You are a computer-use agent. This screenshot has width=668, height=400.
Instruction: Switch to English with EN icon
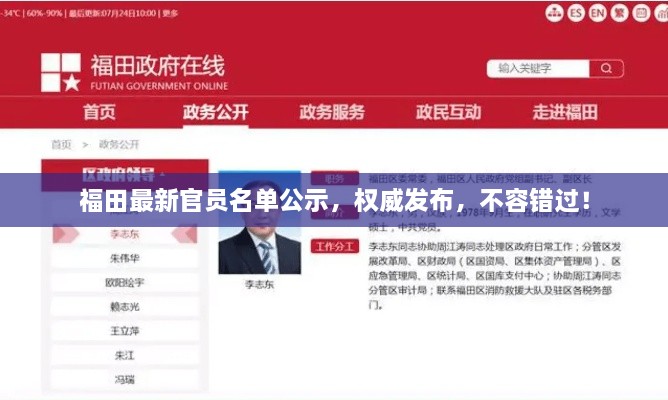click(597, 13)
